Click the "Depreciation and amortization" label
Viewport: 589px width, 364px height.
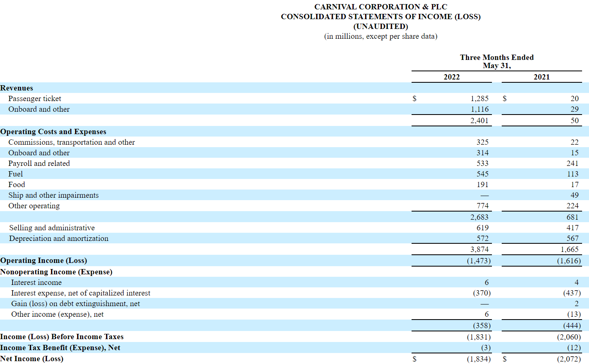click(59, 238)
